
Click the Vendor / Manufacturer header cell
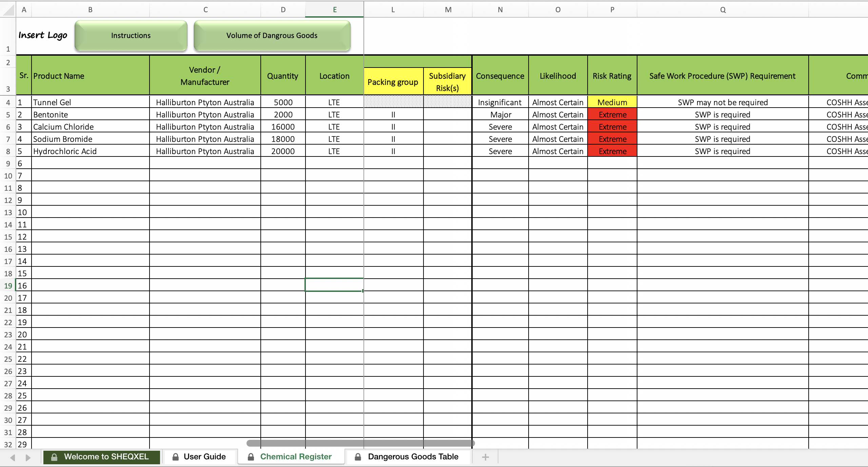(205, 75)
